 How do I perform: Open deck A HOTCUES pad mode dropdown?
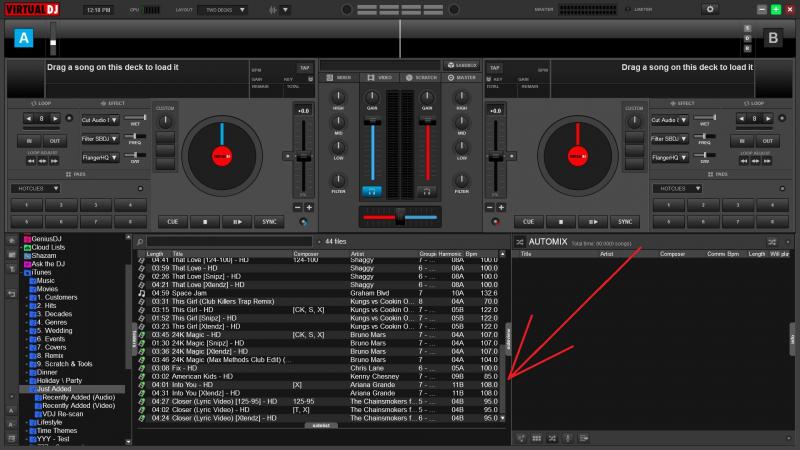click(x=36, y=188)
